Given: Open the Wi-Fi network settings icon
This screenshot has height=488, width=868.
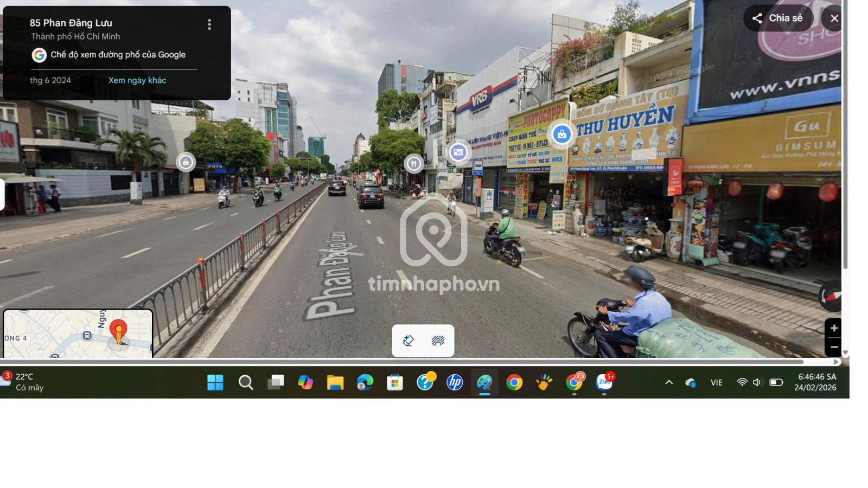Looking at the screenshot, I should click(x=742, y=382).
